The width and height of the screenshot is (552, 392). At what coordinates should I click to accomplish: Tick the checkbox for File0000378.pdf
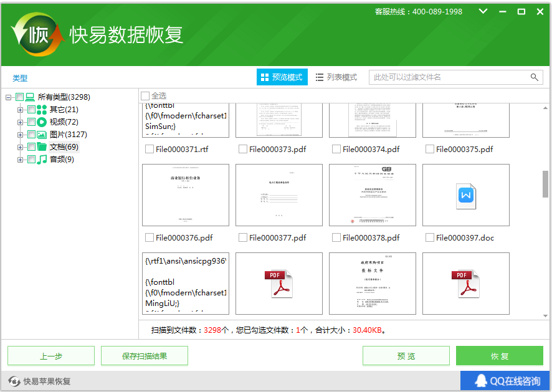[x=336, y=237]
